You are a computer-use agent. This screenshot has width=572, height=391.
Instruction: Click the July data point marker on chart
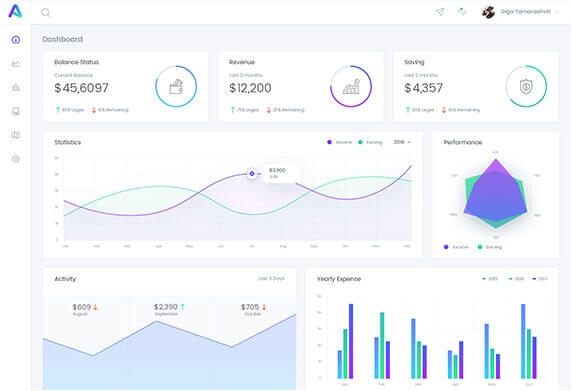pyautogui.click(x=252, y=174)
